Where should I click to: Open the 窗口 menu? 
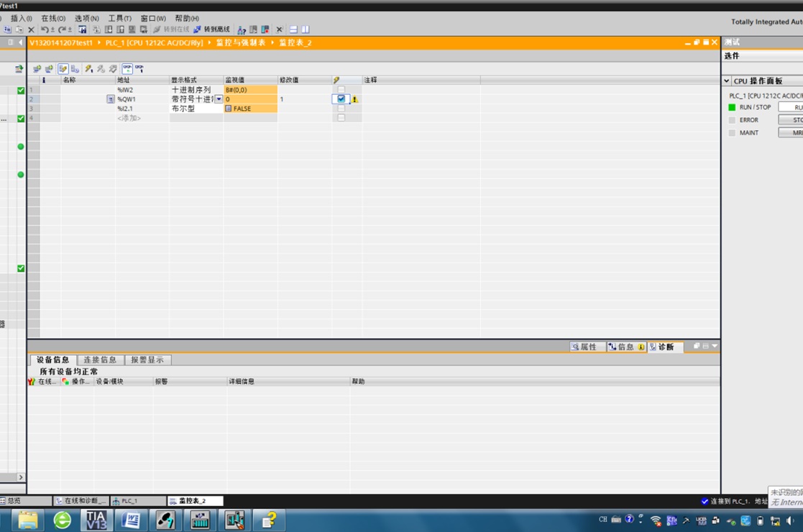pos(154,19)
